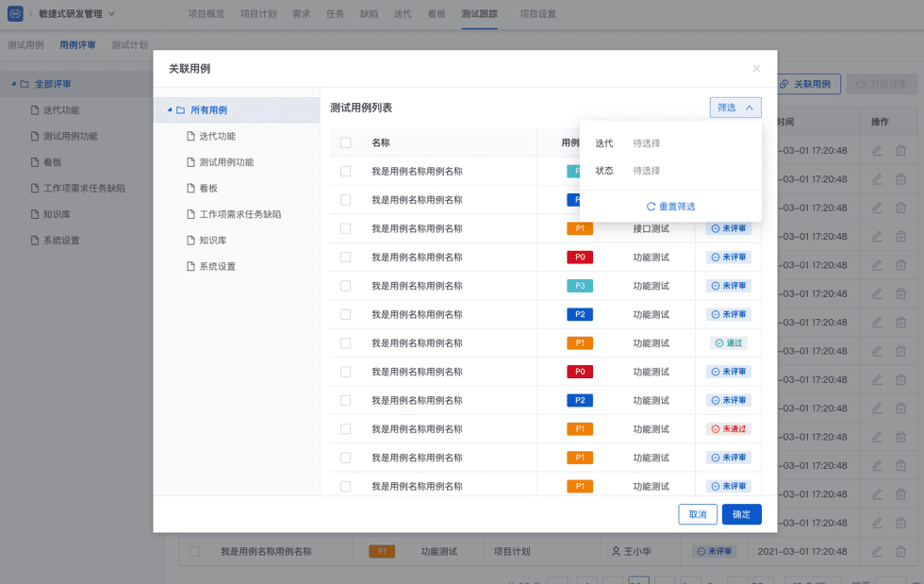
Task: Close the 关联用例 dialog with X
Action: (756, 69)
